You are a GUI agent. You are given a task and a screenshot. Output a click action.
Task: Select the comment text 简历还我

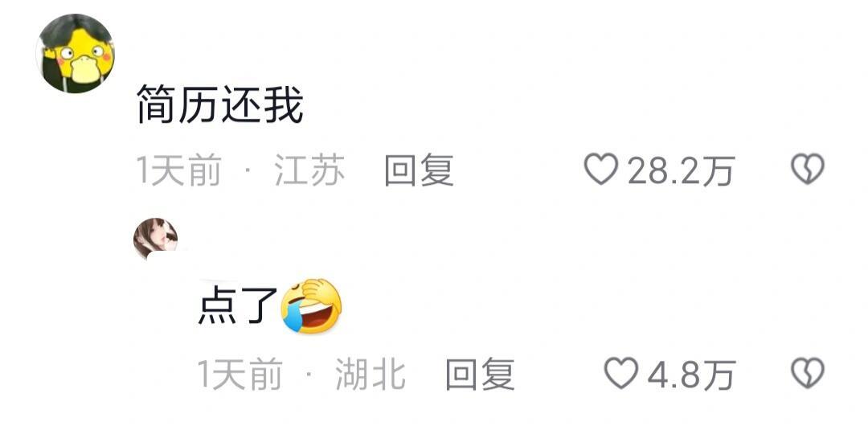click(219, 104)
